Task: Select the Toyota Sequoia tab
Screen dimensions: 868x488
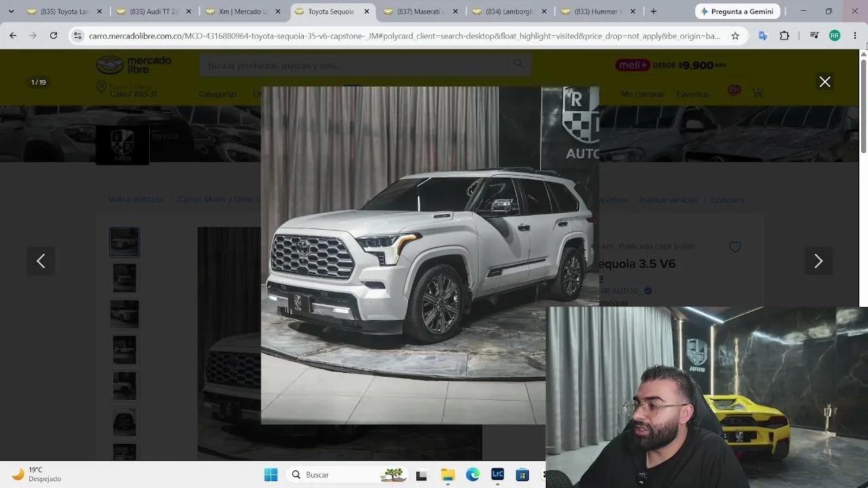Action: [332, 12]
